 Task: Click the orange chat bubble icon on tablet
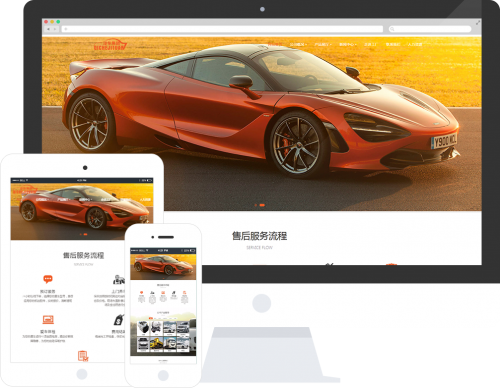48,279
